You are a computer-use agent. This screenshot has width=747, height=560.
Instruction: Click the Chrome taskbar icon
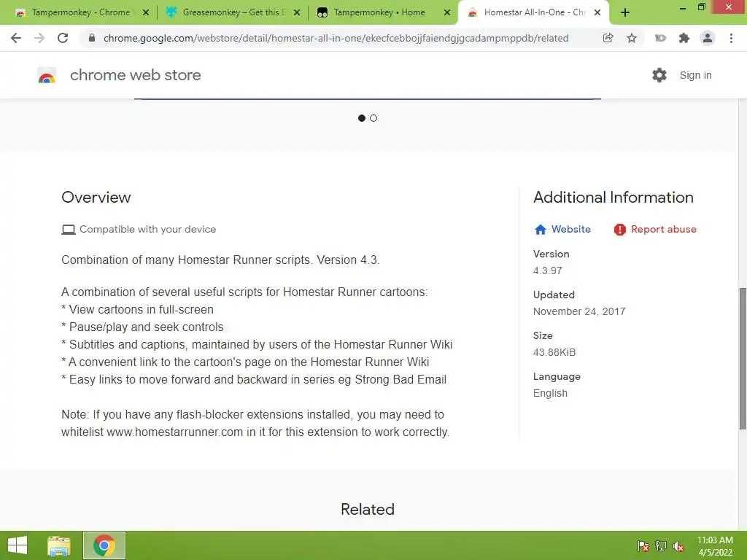point(104,545)
